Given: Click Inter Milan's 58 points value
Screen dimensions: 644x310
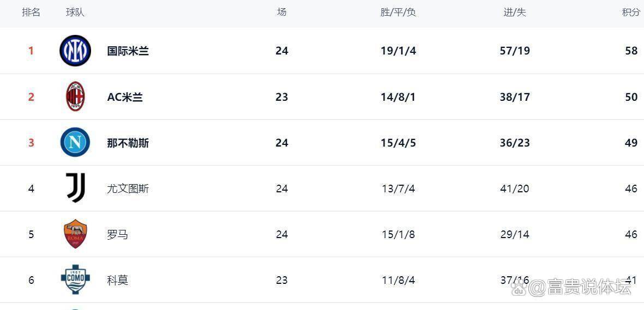Looking at the screenshot, I should [x=631, y=51].
